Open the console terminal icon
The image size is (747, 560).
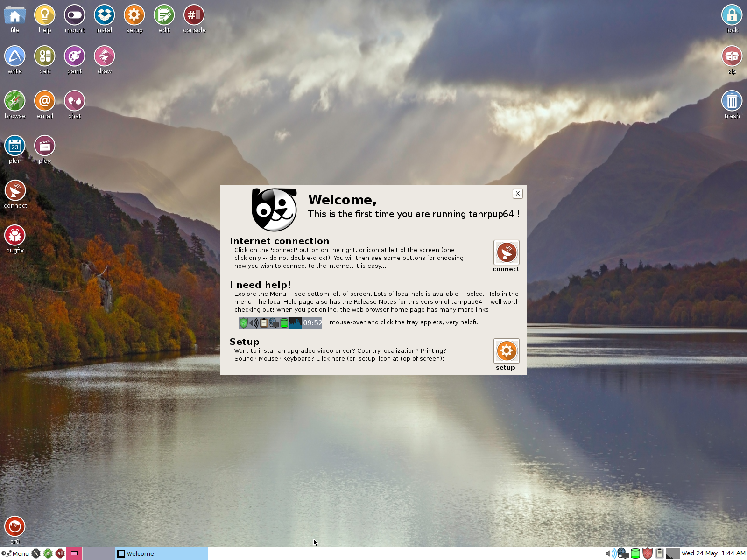(x=194, y=14)
